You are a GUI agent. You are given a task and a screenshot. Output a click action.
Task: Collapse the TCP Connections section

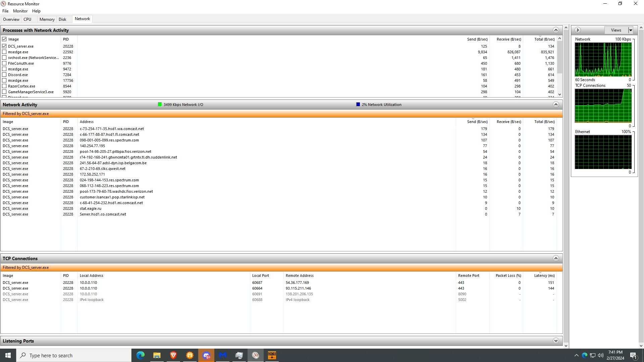(x=556, y=258)
